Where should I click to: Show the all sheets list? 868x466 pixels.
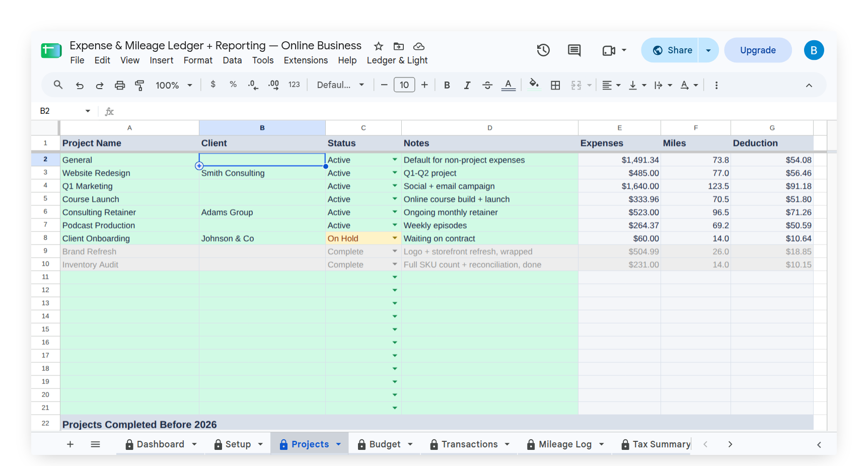pyautogui.click(x=95, y=444)
